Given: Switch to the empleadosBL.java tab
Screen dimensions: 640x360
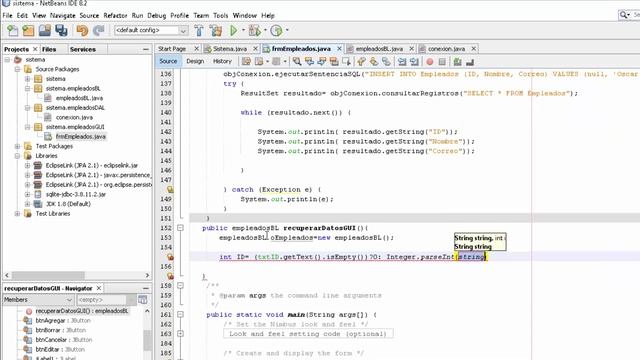Looking at the screenshot, I should (x=379, y=49).
